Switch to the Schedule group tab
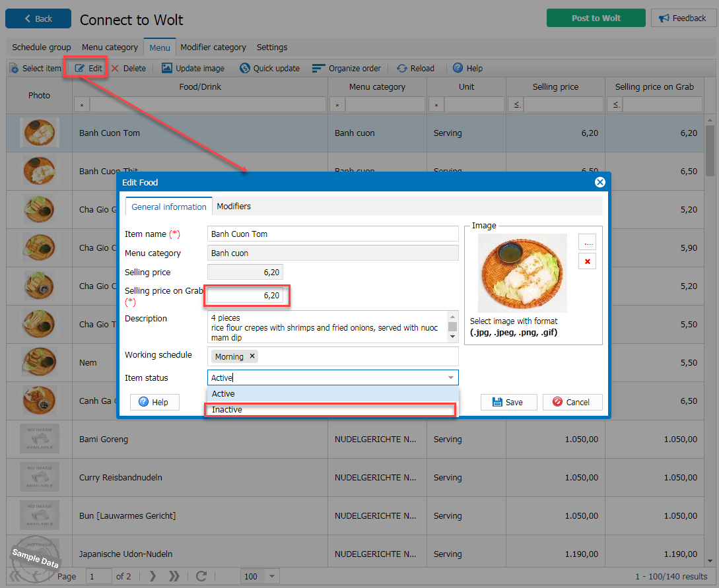Image resolution: width=719 pixels, height=588 pixels. tap(42, 48)
